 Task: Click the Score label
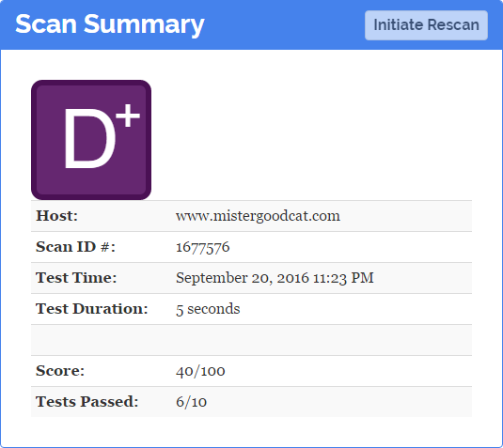tap(60, 371)
